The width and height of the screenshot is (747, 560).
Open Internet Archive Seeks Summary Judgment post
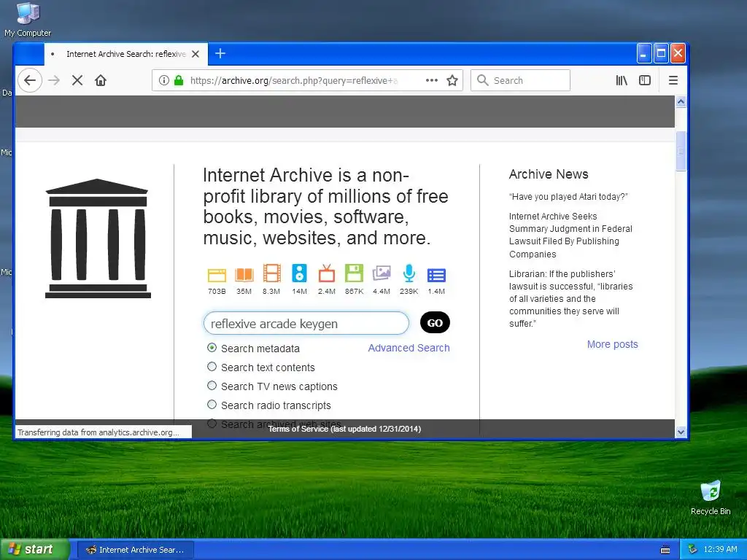click(570, 236)
